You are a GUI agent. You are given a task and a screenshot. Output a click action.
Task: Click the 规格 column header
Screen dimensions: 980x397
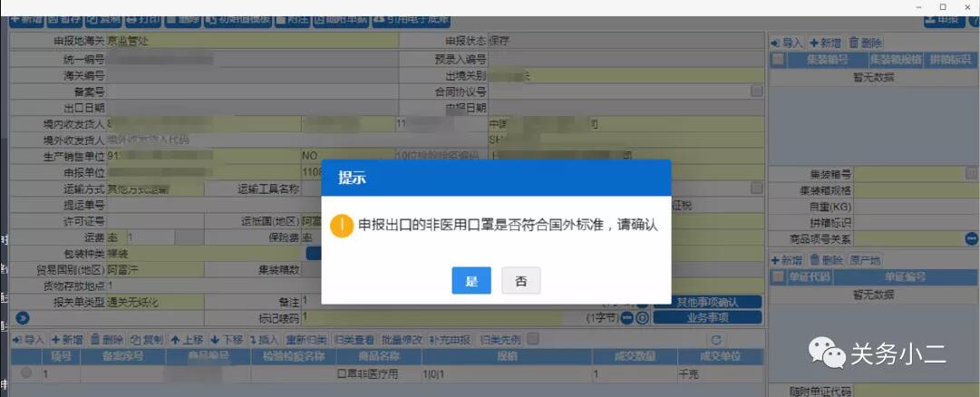coord(506,357)
